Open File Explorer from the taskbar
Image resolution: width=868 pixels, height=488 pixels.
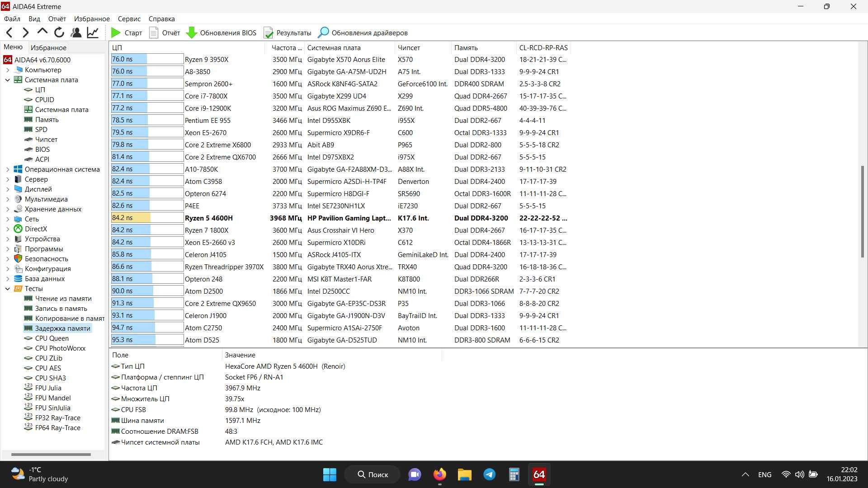[464, 474]
